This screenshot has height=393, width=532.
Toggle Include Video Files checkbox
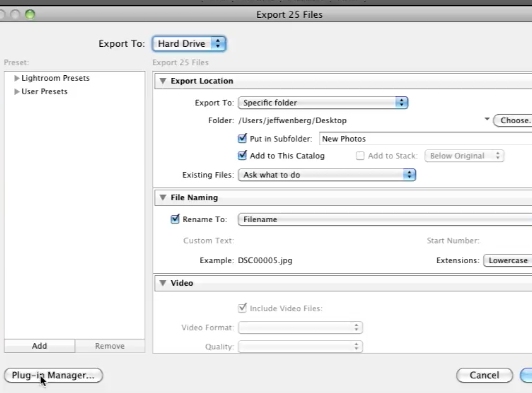coord(242,308)
